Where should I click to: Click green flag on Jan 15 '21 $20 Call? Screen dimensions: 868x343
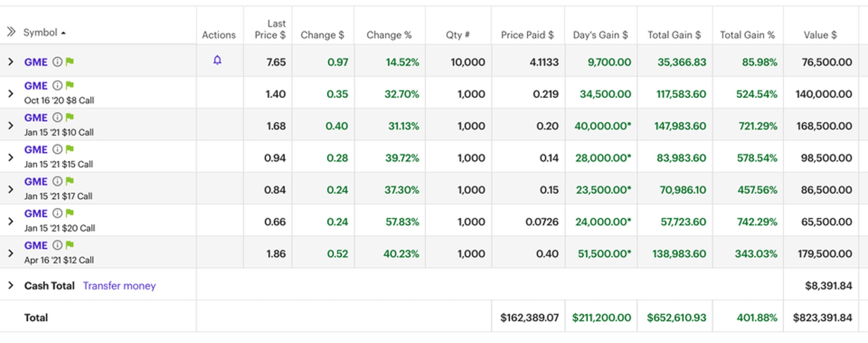(70, 213)
